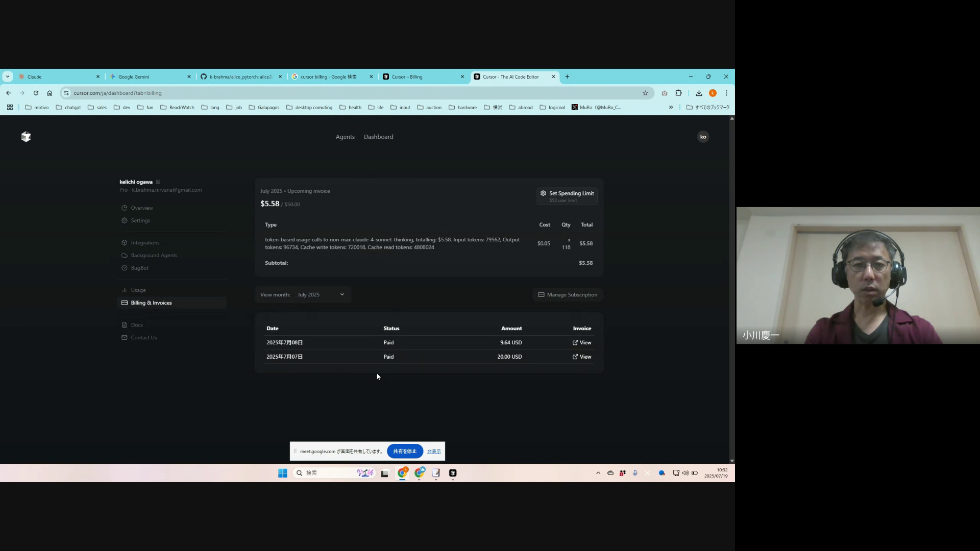This screenshot has width=980, height=551.
Task: Open Background Agents section
Action: pyautogui.click(x=154, y=256)
